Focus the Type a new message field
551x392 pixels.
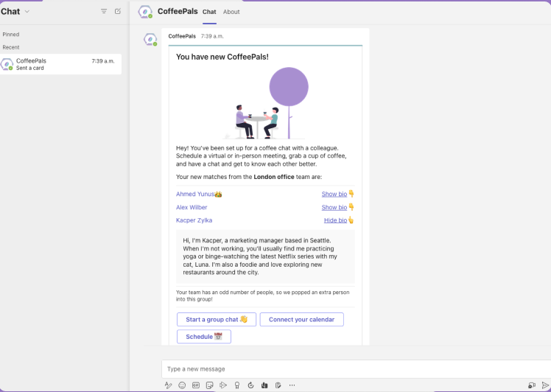357,369
